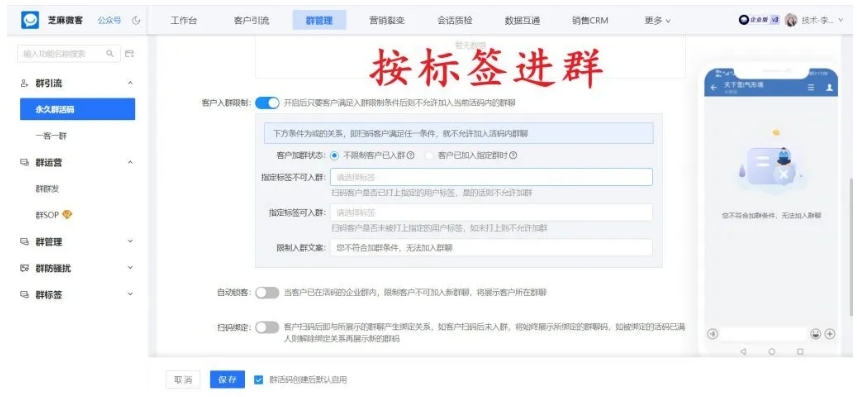857x397 pixels.
Task: Click the phone preview back triangle button
Action: point(743,352)
